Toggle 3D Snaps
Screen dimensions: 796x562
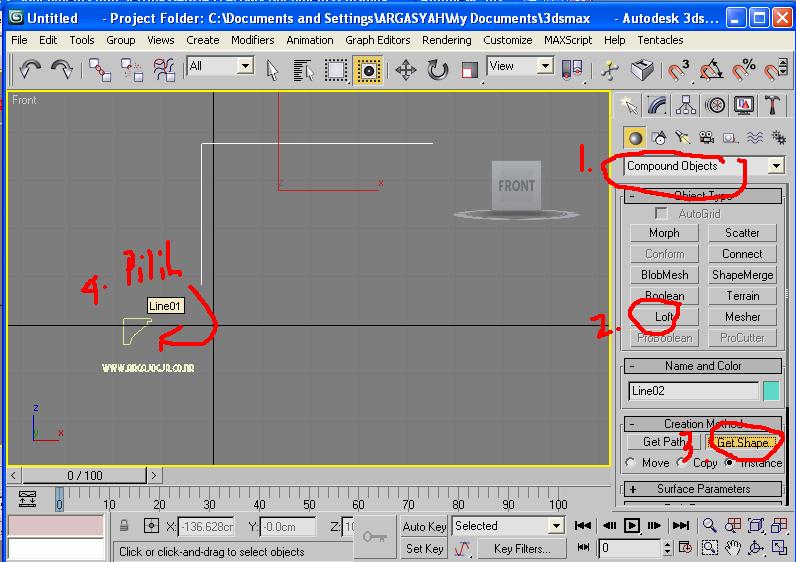(678, 70)
